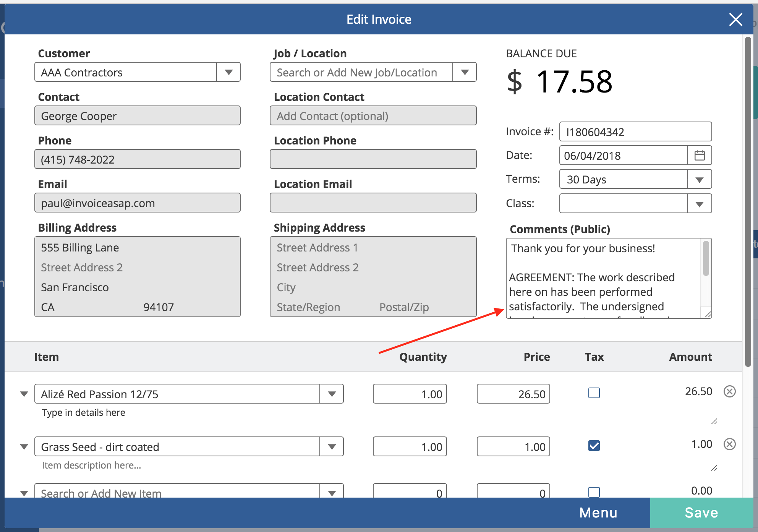Open the date picker calendar icon
This screenshot has width=758, height=532.
(x=700, y=155)
